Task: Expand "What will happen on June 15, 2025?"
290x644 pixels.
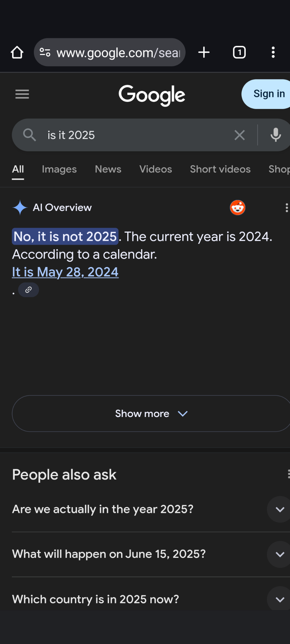Action: tap(151, 554)
